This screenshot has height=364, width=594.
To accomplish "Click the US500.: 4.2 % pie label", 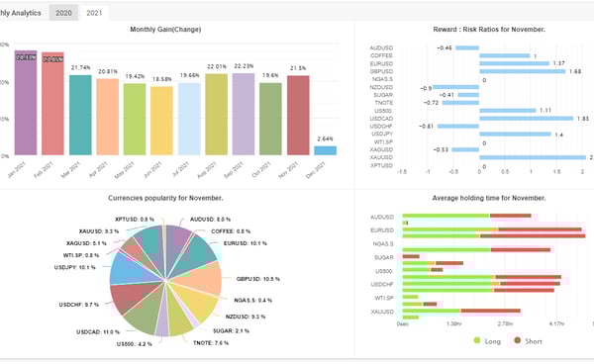I will pos(135,344).
